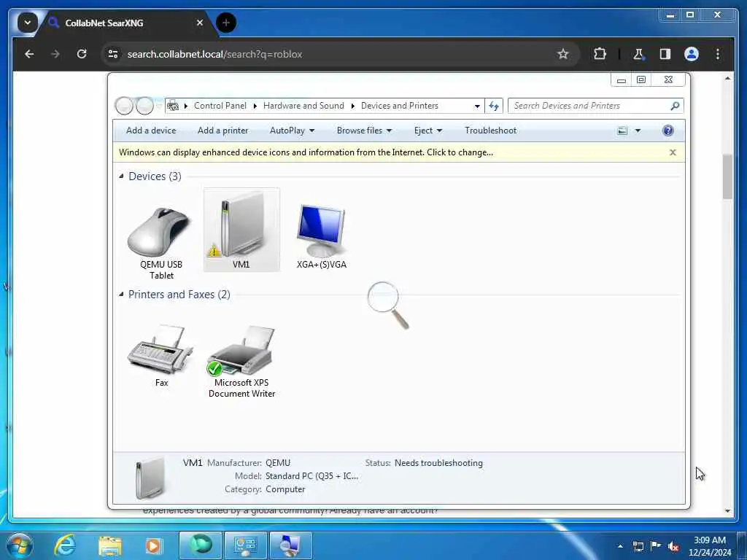747x560 pixels.
Task: Open the Browse files dropdown
Action: pos(364,131)
